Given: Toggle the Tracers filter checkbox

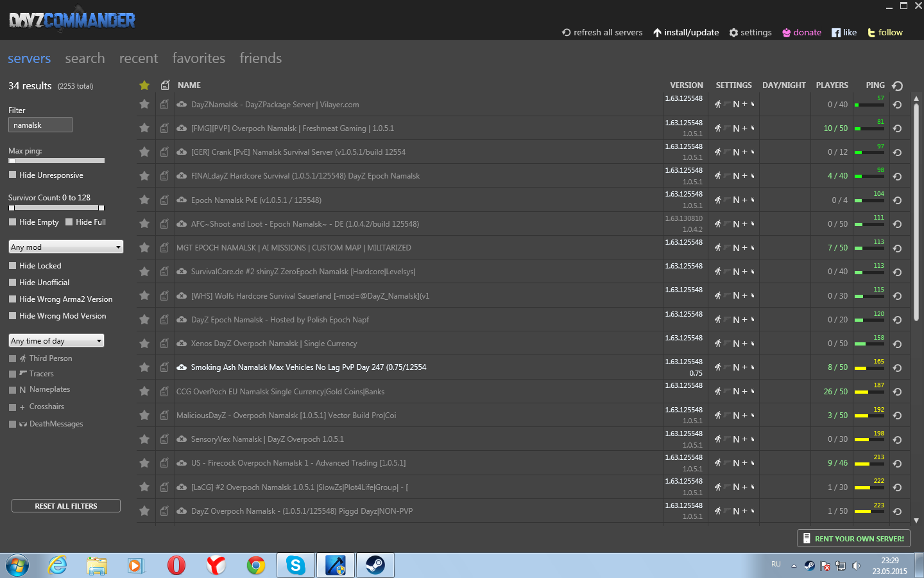Looking at the screenshot, I should 12,374.
